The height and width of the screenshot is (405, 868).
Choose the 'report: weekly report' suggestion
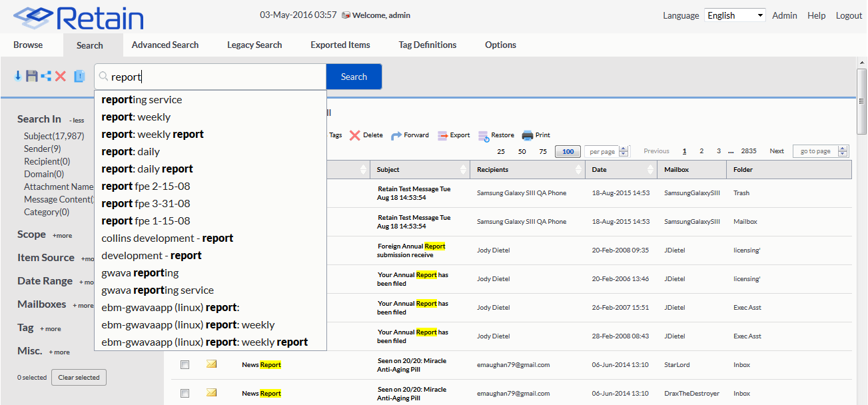[x=153, y=135]
